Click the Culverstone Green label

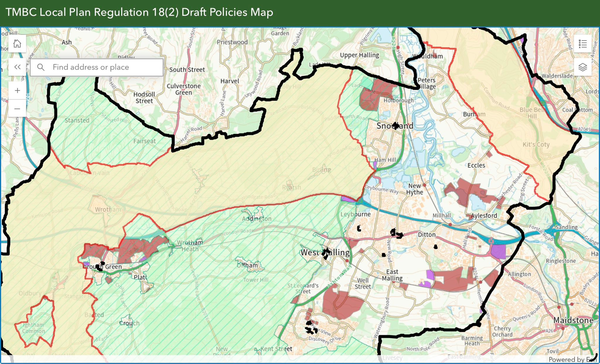184,89
